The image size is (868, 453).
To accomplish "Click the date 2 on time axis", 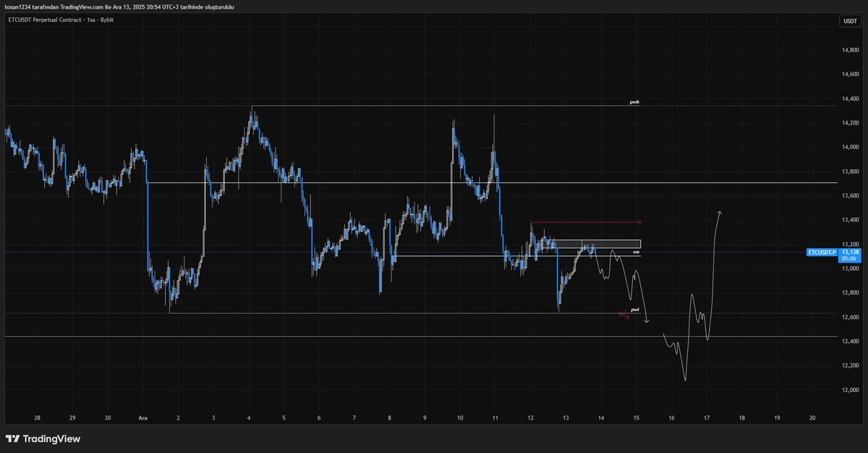I will pyautogui.click(x=178, y=418).
